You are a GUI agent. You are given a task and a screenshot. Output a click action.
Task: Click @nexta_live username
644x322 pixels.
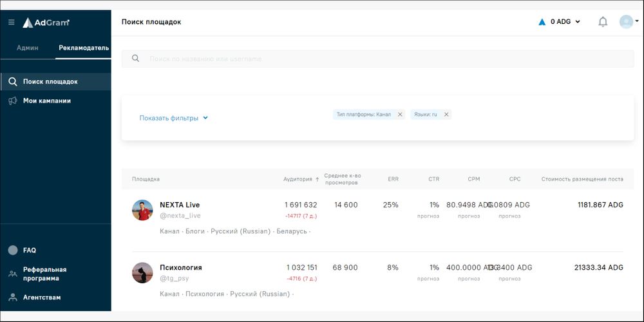180,216
